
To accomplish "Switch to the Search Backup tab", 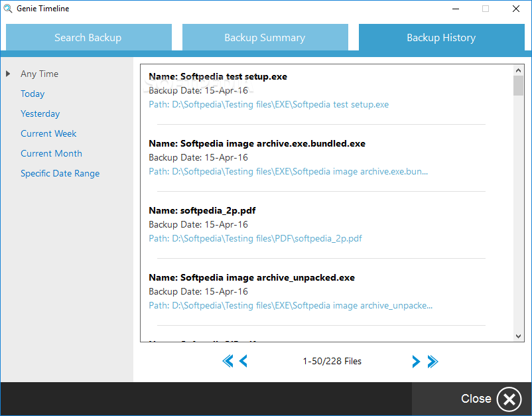I will click(88, 37).
